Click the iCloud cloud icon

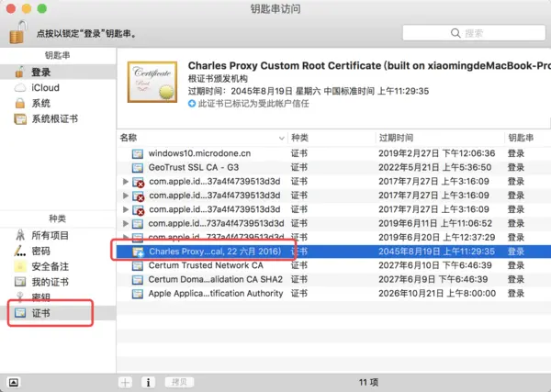20,87
